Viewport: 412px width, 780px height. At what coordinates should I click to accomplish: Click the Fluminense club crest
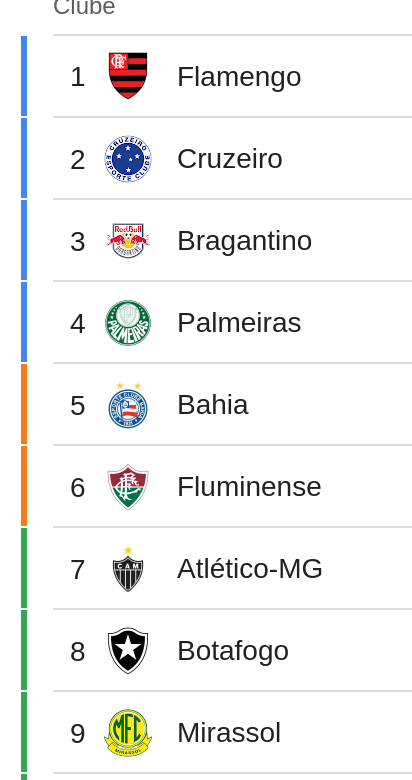(128, 487)
